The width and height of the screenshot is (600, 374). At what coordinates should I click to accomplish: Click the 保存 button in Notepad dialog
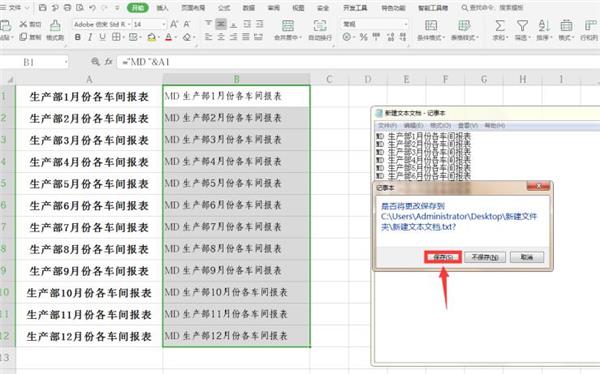pyautogui.click(x=443, y=257)
